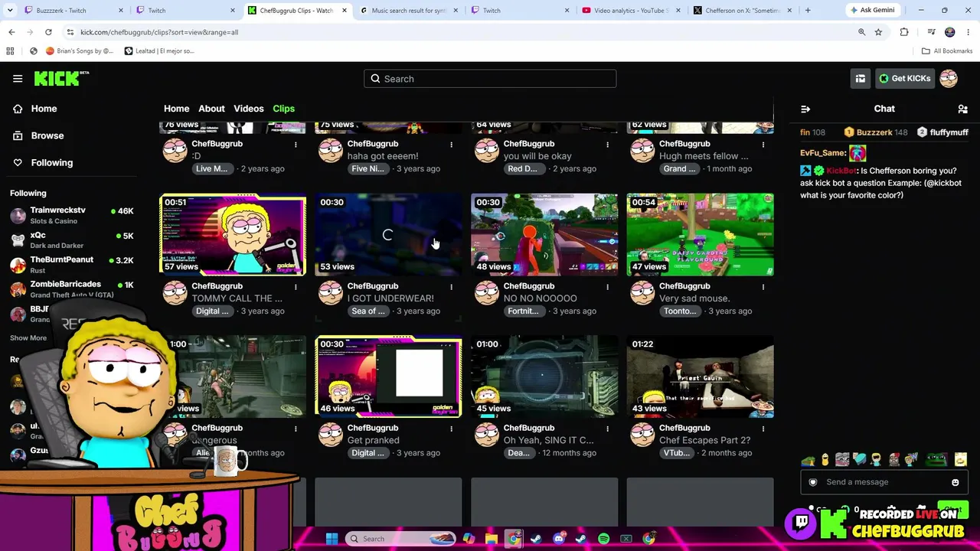Switch to Chefferson on X browser tab

click(741, 11)
